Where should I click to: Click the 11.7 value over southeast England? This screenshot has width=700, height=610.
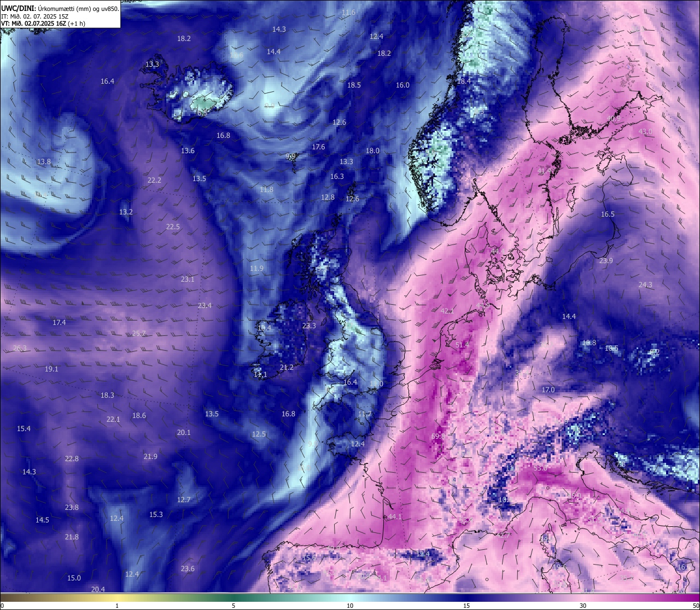pyautogui.click(x=365, y=414)
